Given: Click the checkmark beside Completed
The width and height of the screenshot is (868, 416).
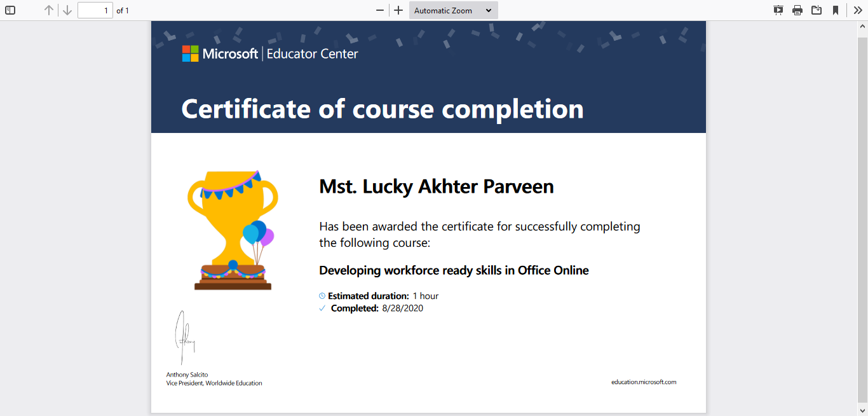Looking at the screenshot, I should (322, 309).
